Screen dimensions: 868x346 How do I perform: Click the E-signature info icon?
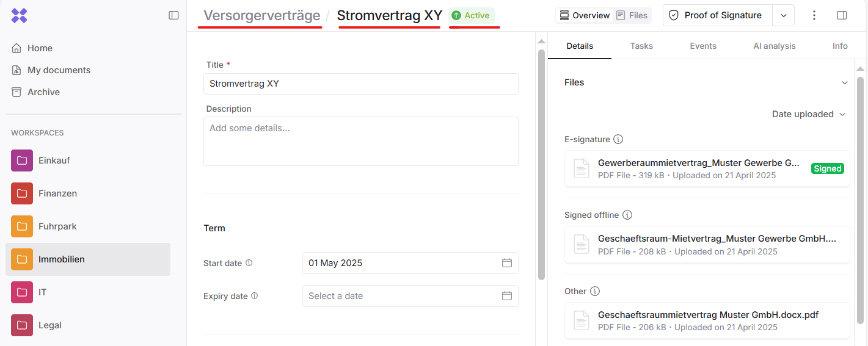pyautogui.click(x=618, y=139)
